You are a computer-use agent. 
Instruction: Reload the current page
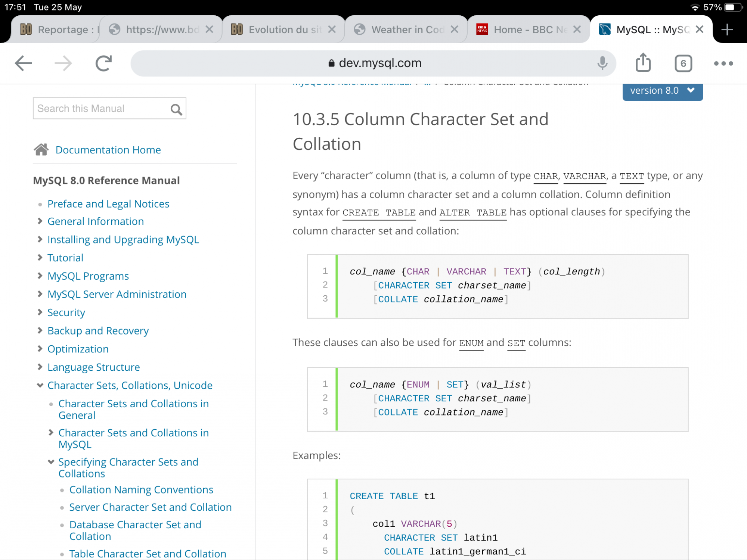(x=103, y=63)
